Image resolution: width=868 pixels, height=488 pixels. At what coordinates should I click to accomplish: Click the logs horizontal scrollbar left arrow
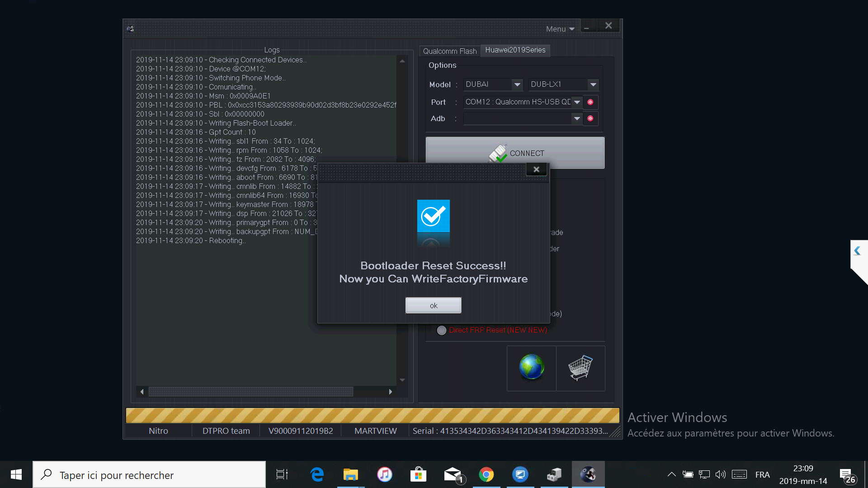[x=142, y=392]
